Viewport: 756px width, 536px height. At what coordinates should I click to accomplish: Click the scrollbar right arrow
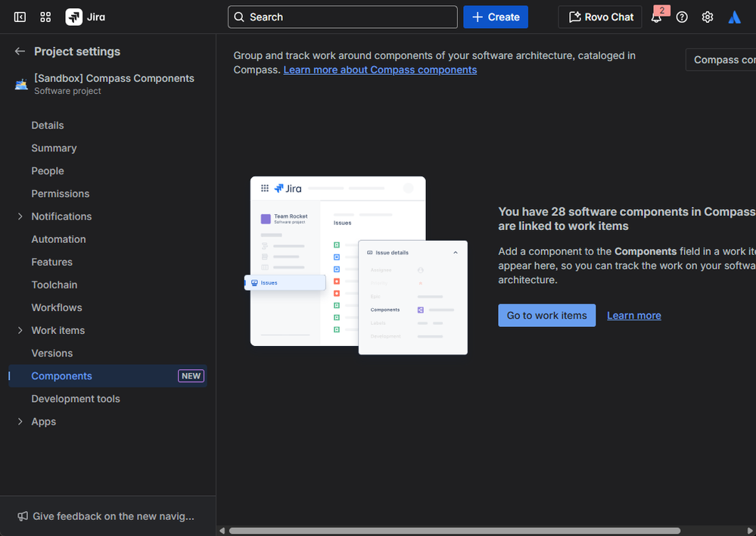pyautogui.click(x=750, y=531)
